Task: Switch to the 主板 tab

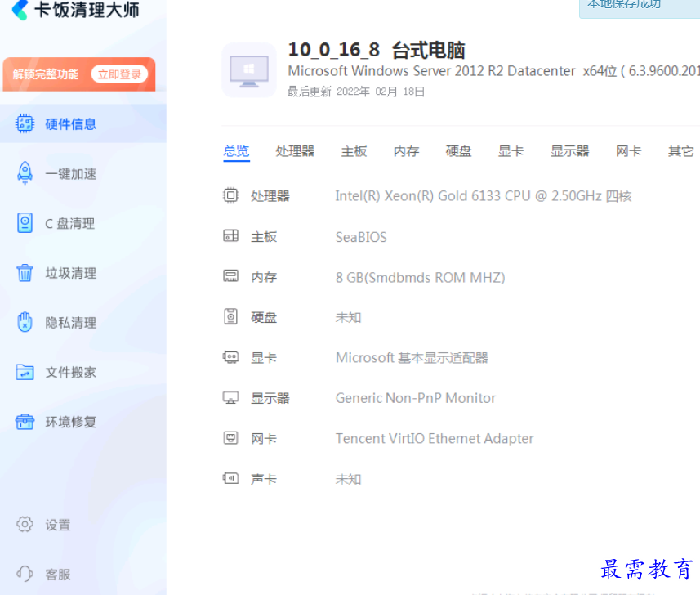Action: click(x=354, y=151)
